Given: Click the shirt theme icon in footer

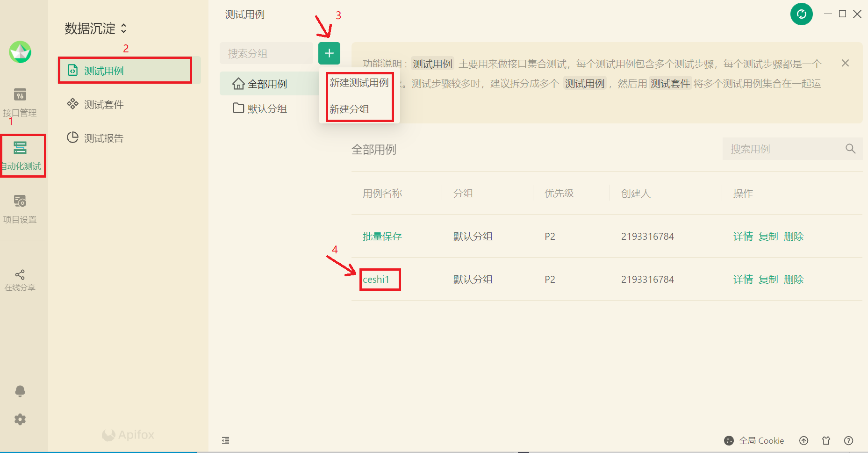Looking at the screenshot, I should point(826,440).
